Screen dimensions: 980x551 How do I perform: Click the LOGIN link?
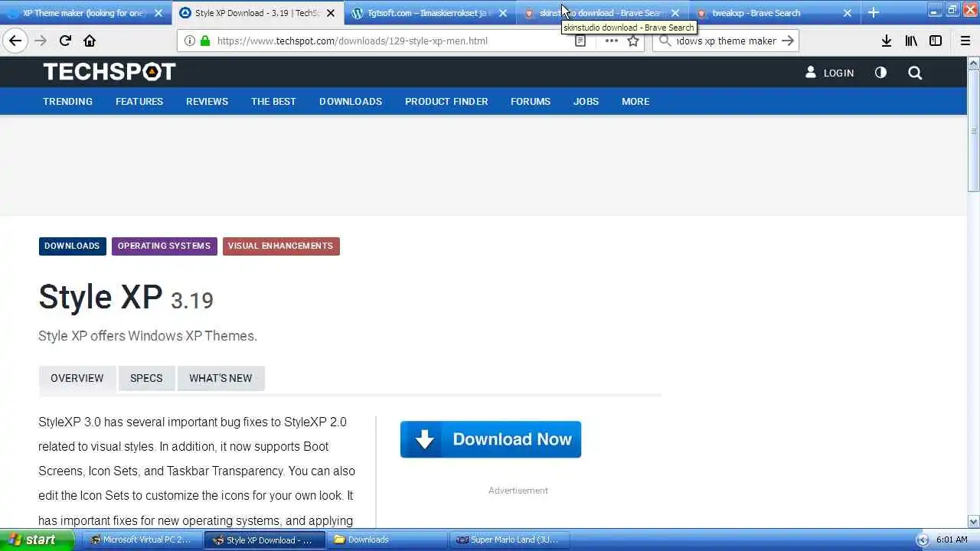pyautogui.click(x=838, y=73)
